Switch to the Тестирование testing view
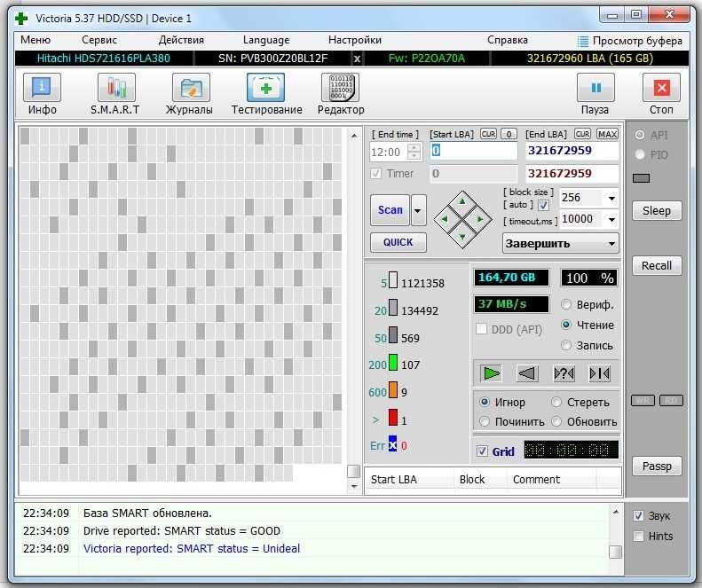702x588 pixels. pyautogui.click(x=266, y=94)
